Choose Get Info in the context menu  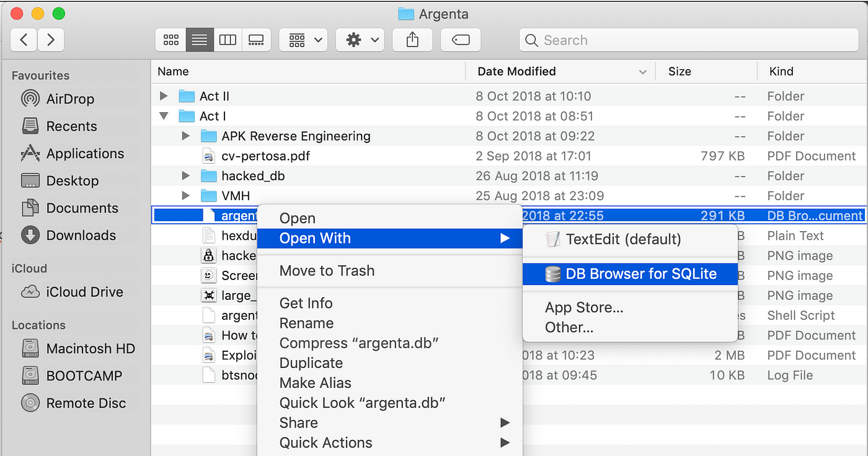390,303
